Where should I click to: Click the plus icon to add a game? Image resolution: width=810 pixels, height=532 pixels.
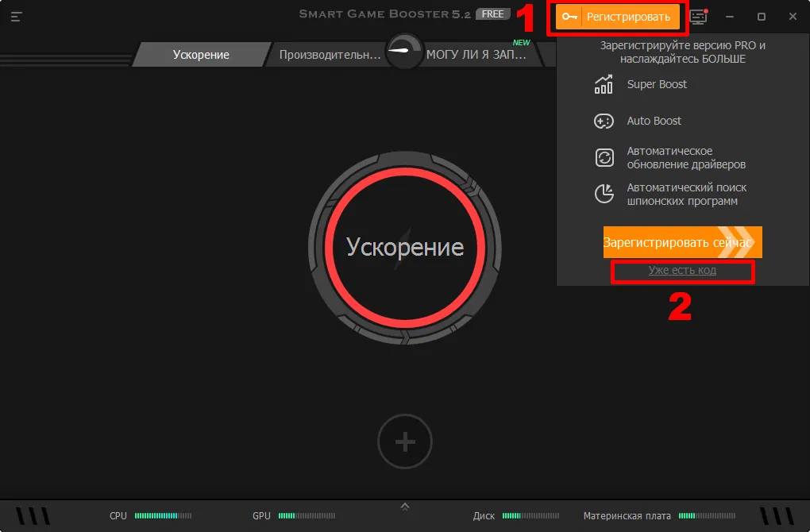[405, 441]
